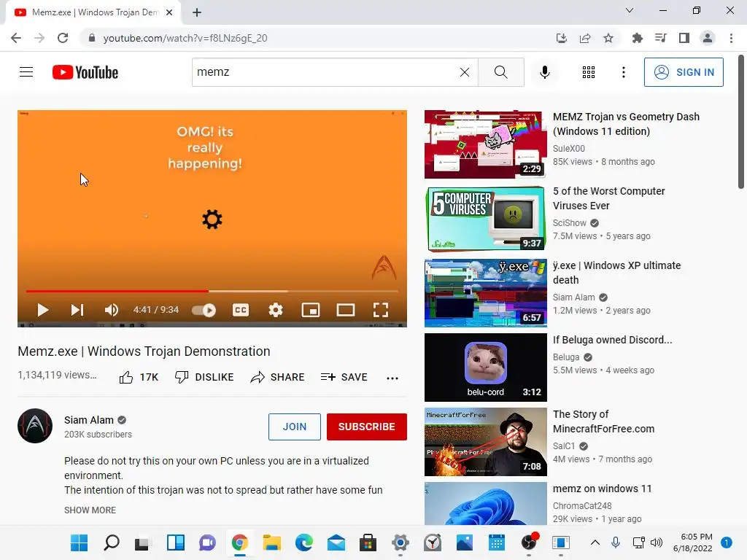Go to YouTube home via logo
Image resolution: width=747 pixels, height=560 pixels.
point(85,72)
